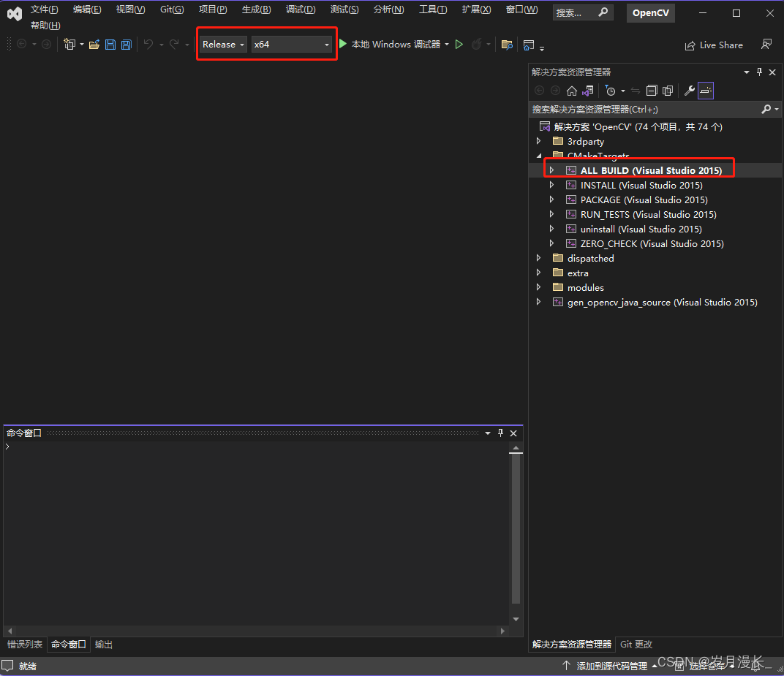This screenshot has height=676, width=784.
Task: Open Properties via the wrench icon
Action: (690, 90)
